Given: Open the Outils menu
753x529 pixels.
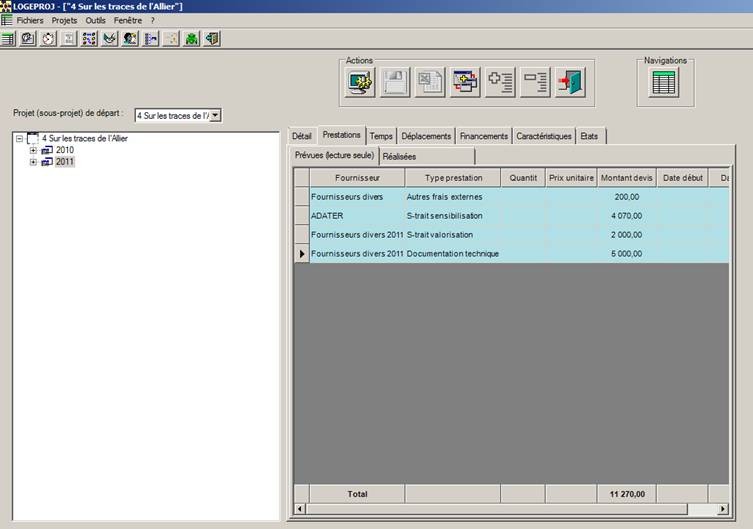Looking at the screenshot, I should [96, 20].
